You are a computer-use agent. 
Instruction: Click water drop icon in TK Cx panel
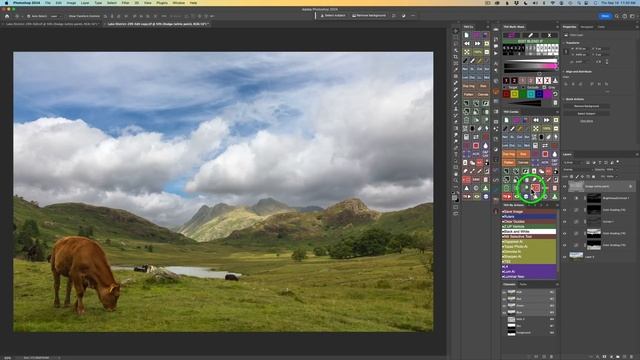tap(485, 146)
